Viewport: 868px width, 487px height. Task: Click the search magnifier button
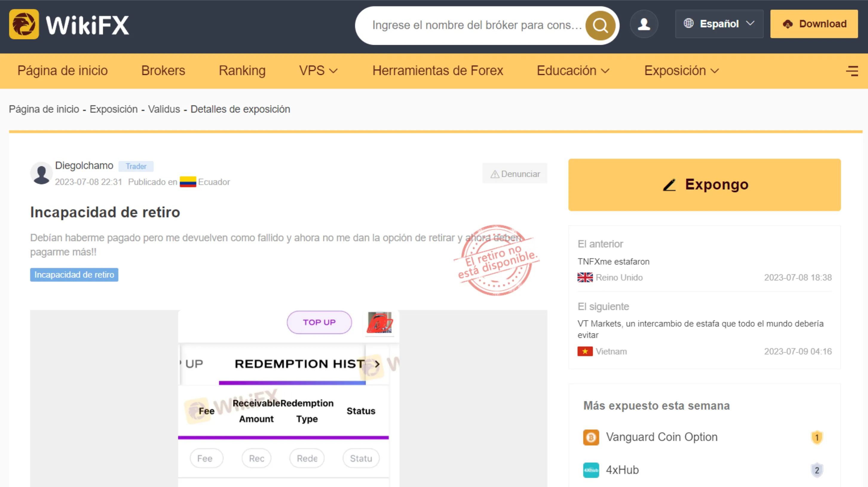tap(600, 25)
